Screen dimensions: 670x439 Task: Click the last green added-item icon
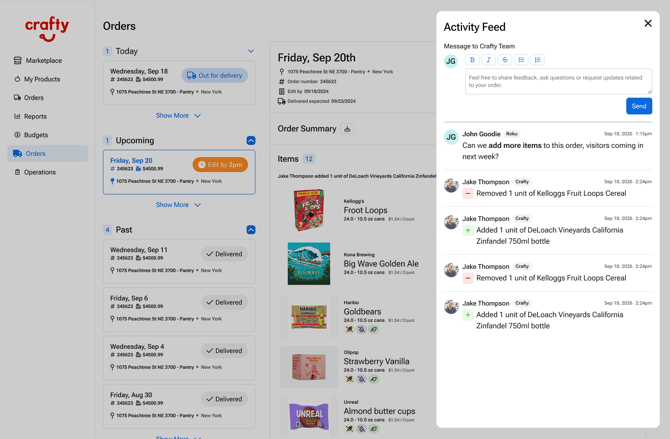(468, 315)
